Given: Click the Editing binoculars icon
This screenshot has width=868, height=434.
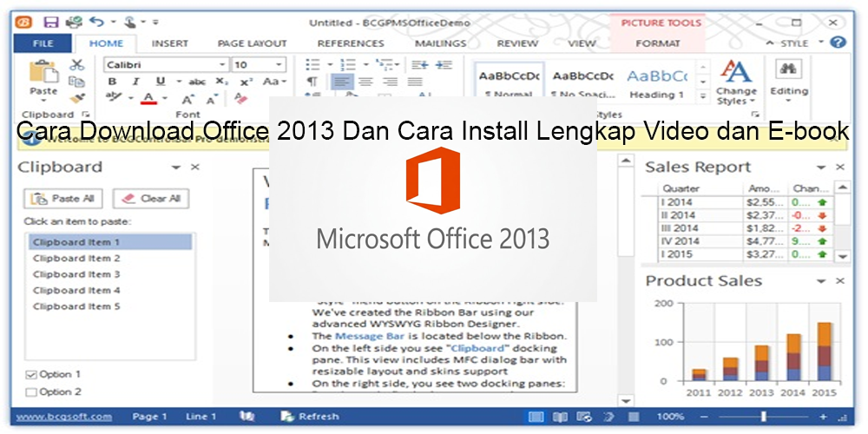Looking at the screenshot, I should click(789, 69).
